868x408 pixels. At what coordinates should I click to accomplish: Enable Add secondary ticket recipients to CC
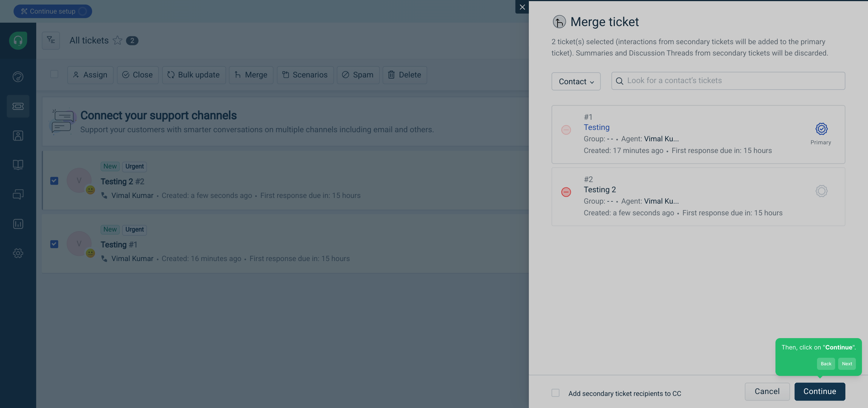[555, 393]
